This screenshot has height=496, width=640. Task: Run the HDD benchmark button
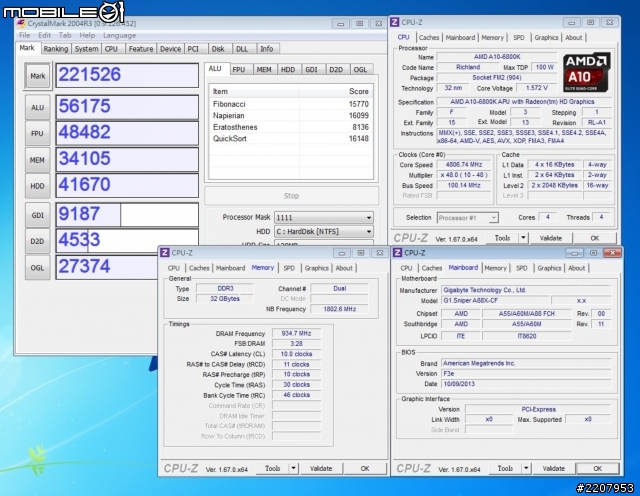38,186
